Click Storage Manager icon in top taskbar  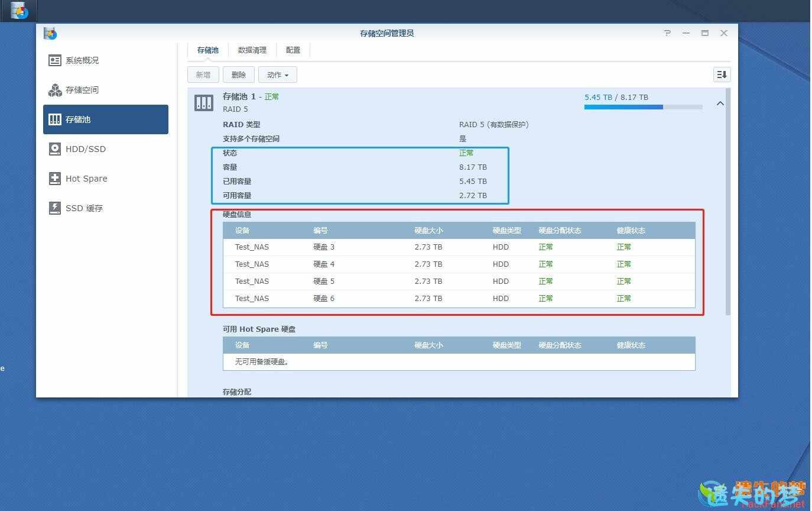click(19, 11)
